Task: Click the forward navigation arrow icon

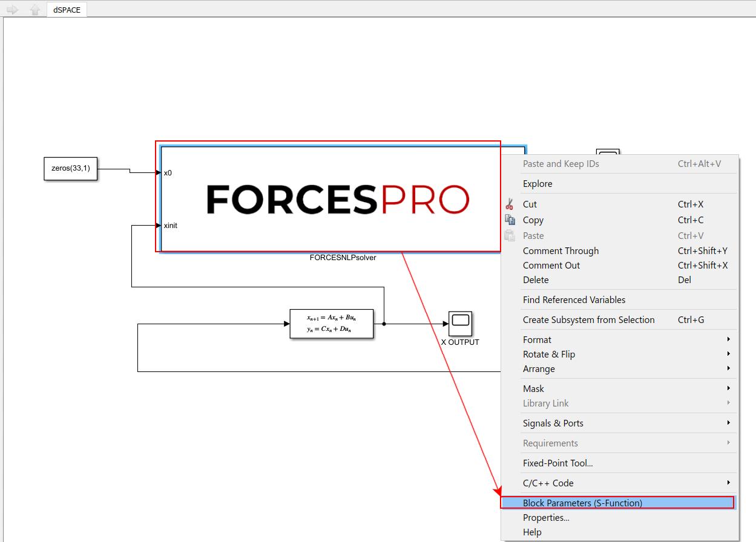Action: (13, 10)
